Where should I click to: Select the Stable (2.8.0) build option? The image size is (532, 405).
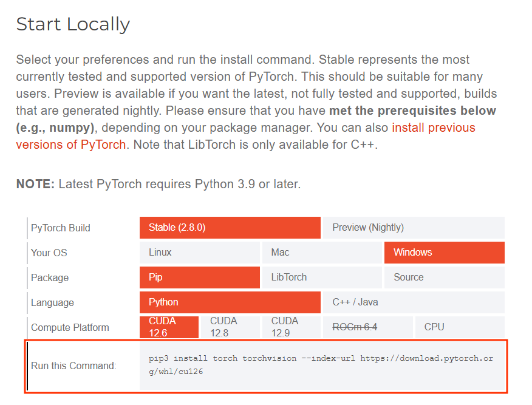click(x=230, y=228)
